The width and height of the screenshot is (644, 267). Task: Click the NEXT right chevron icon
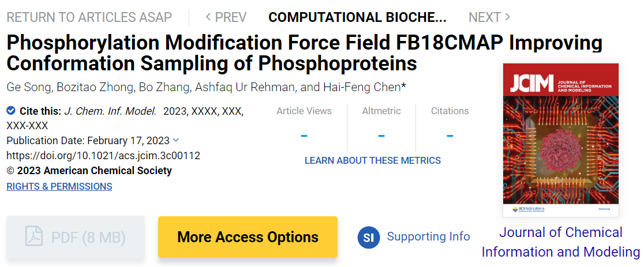[x=508, y=17]
